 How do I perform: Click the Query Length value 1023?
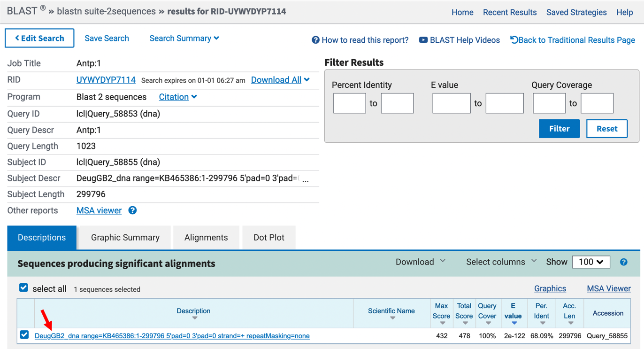click(86, 146)
